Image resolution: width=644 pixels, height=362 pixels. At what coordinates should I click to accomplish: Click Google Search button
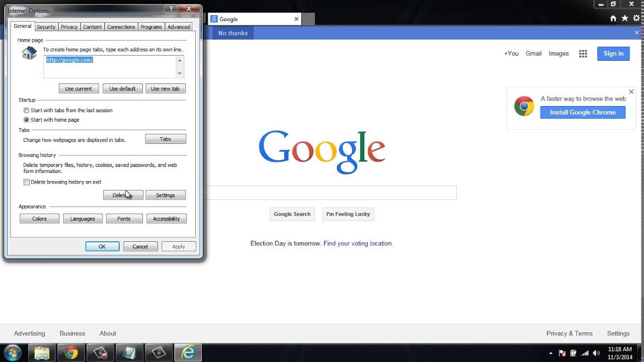292,214
